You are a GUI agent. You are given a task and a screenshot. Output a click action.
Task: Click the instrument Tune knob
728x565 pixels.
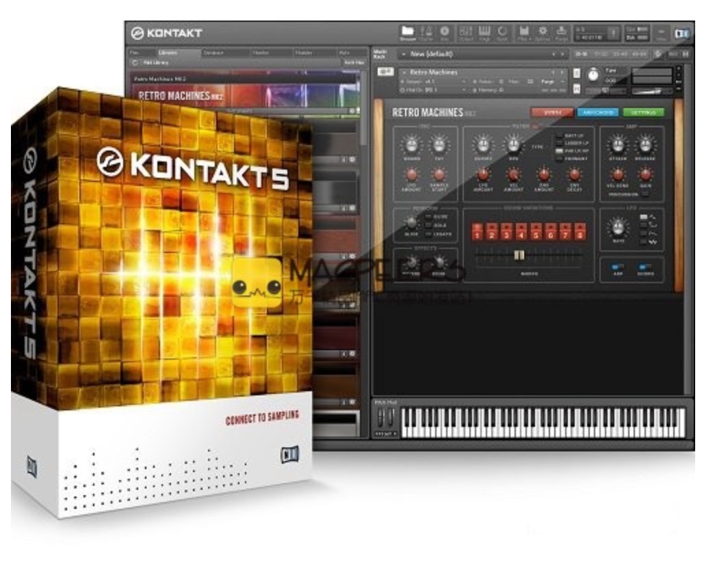click(593, 75)
